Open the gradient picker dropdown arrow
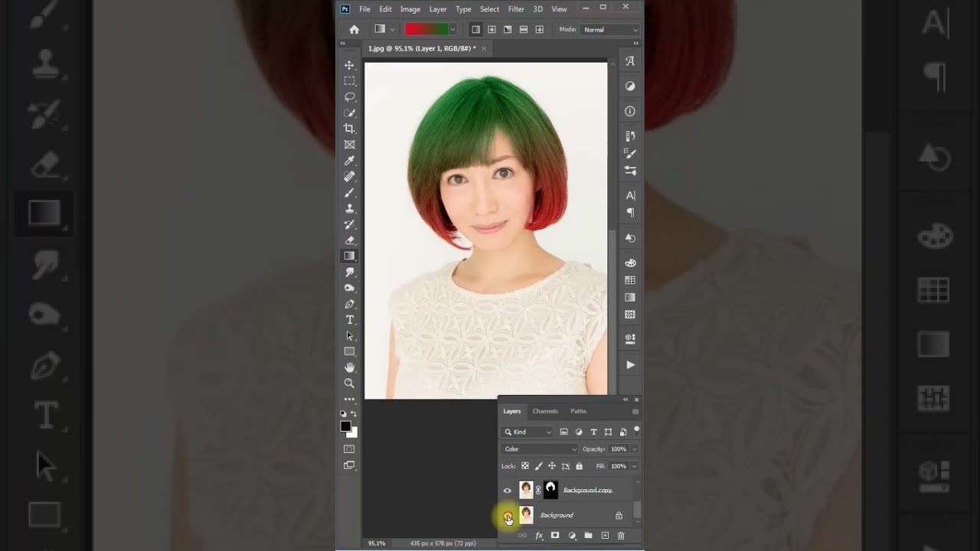This screenshot has height=551, width=980. pos(452,30)
